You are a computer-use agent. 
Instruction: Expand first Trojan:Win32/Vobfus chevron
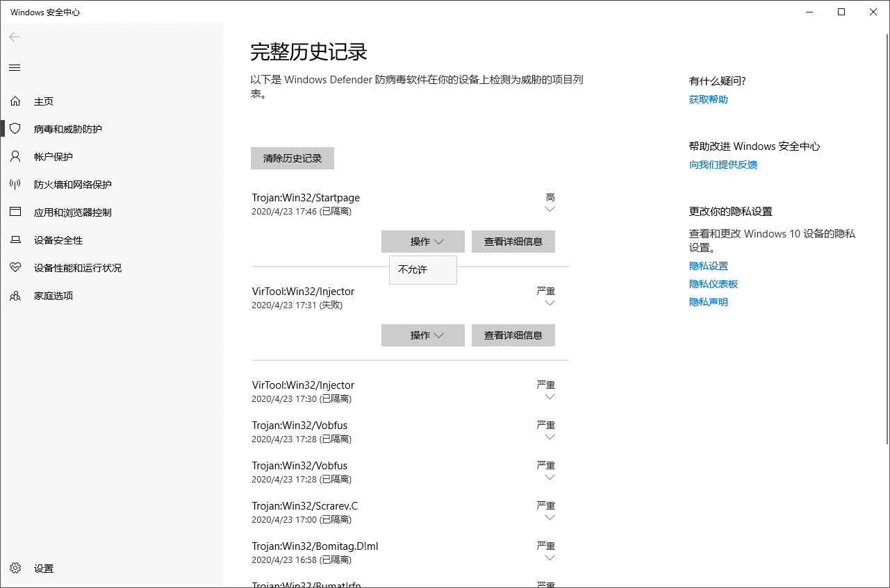click(550, 437)
